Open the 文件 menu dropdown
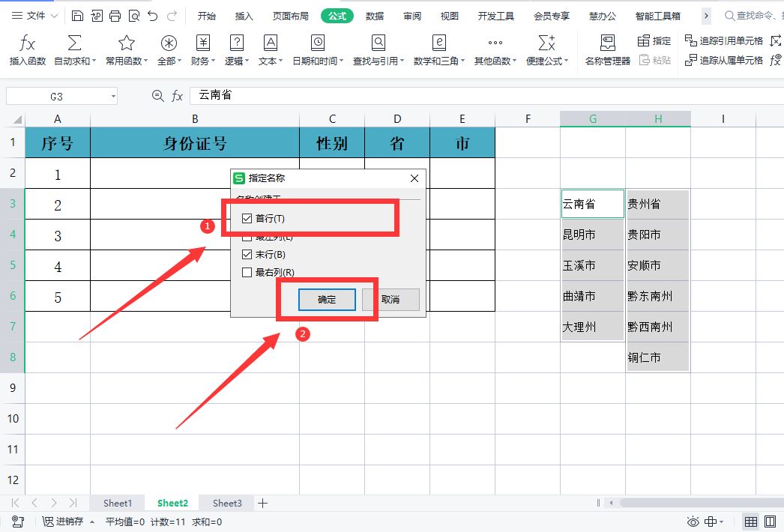 click(35, 16)
